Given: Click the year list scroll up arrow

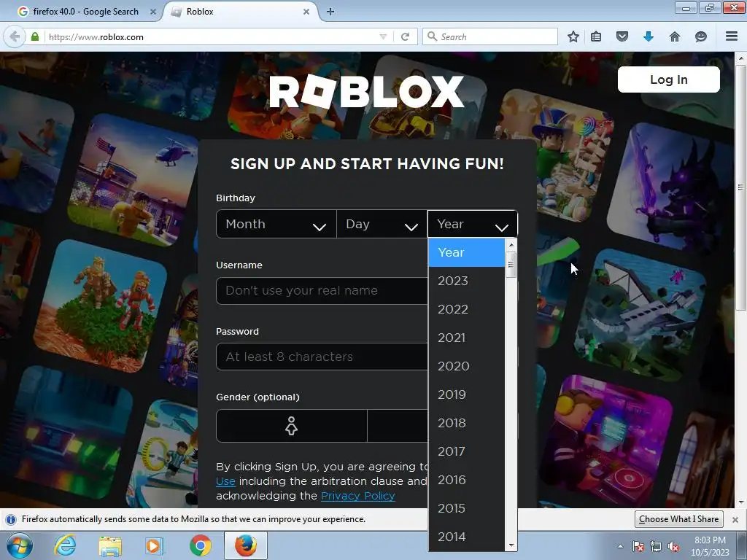Looking at the screenshot, I should pos(511,245).
